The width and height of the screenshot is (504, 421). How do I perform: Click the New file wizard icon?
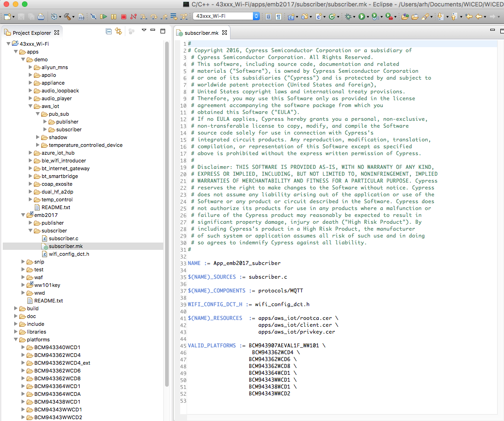pos(7,16)
